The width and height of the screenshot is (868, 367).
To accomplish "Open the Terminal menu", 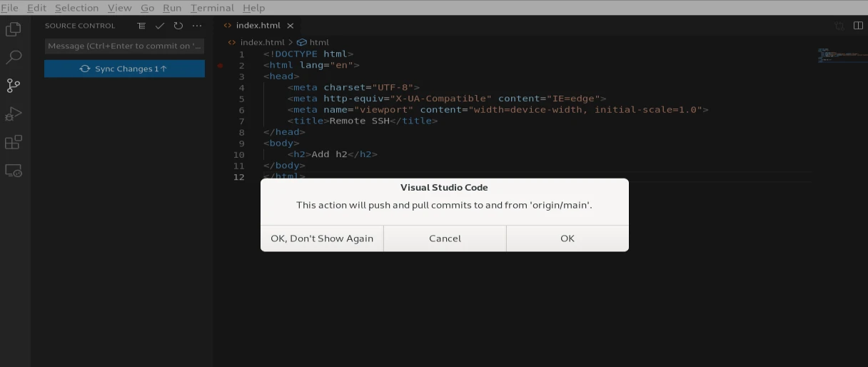I will 212,8.
